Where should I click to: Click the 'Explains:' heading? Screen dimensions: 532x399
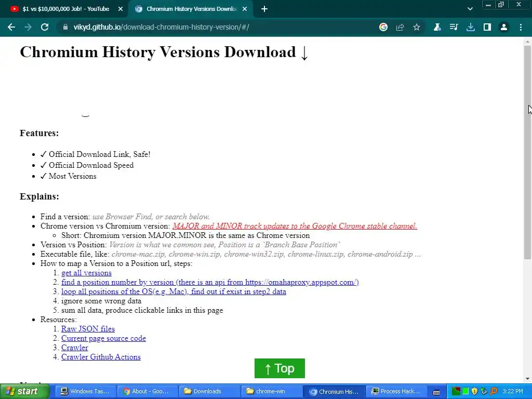coord(39,196)
